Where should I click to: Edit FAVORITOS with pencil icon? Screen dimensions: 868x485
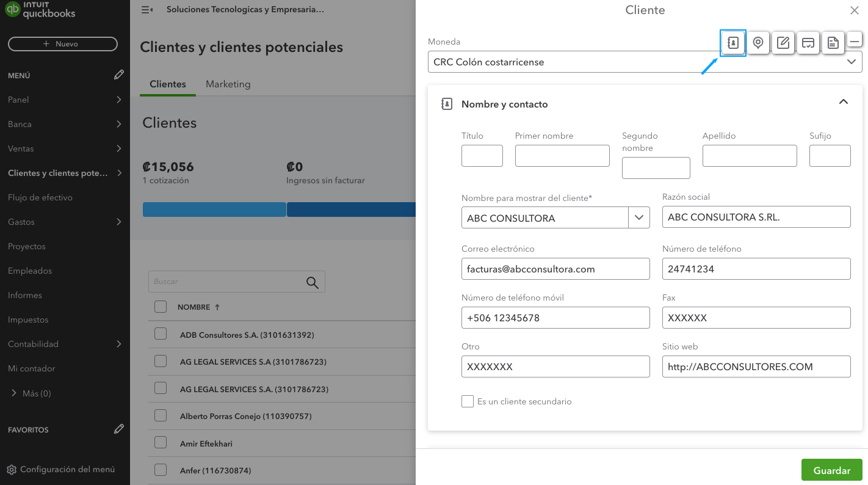click(119, 429)
